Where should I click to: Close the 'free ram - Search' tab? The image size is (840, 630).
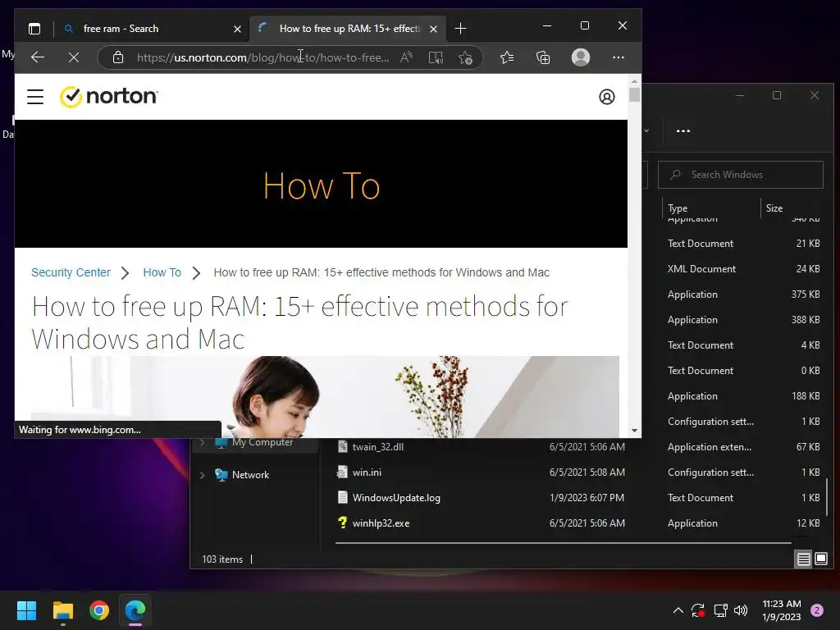click(x=237, y=29)
